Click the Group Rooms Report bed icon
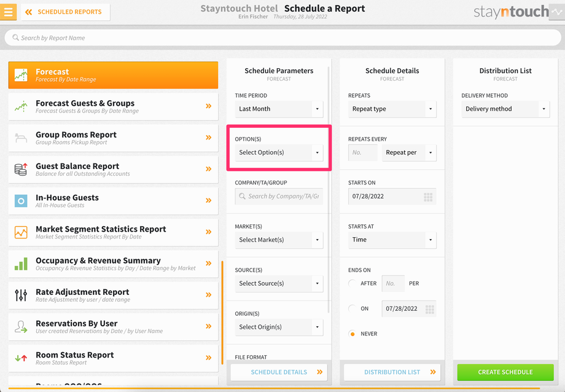 pos(21,138)
